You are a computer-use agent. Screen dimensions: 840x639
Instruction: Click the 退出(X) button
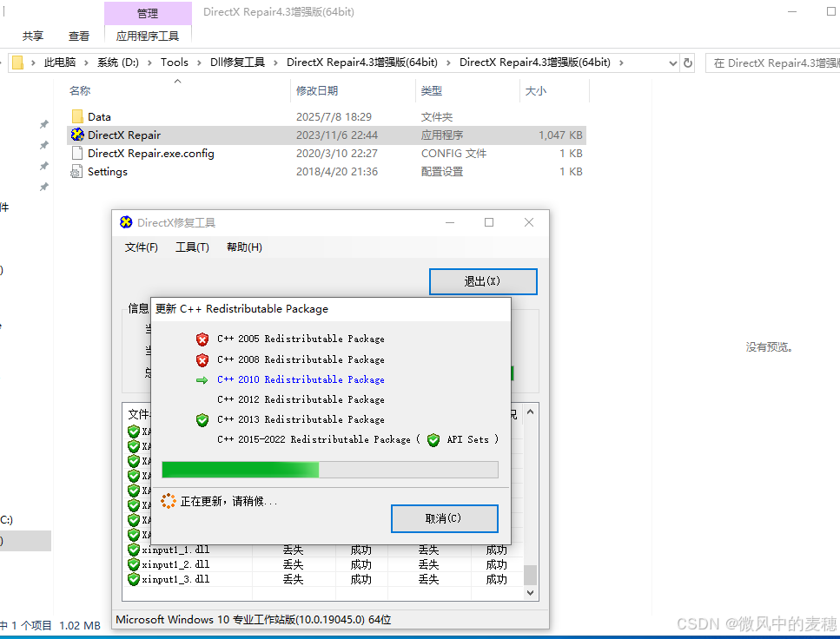coord(483,281)
